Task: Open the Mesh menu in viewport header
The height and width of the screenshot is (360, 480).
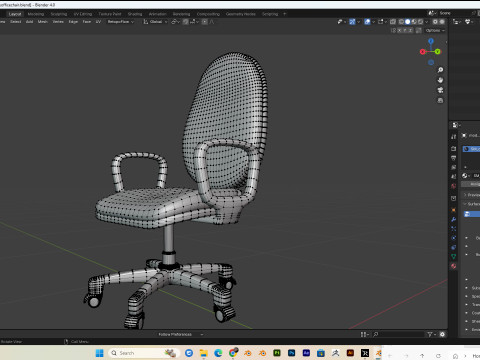Action: click(x=43, y=22)
